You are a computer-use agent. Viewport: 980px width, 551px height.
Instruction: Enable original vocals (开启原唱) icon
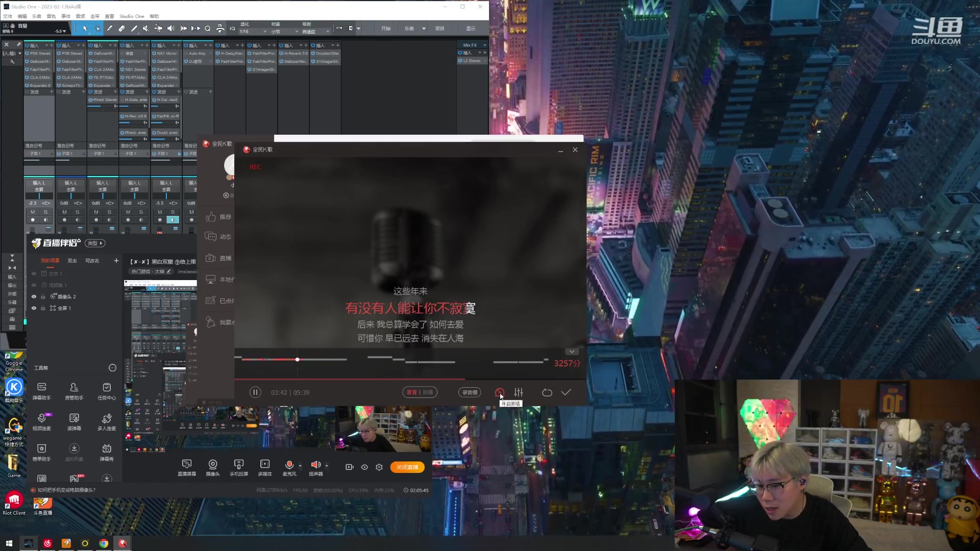click(500, 392)
